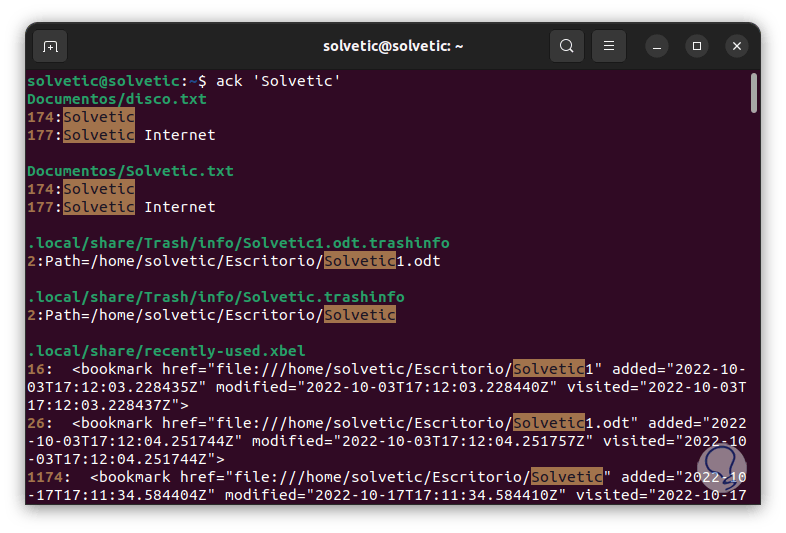
Task: Click the file name Documentos/disco.txt
Action: (117, 99)
